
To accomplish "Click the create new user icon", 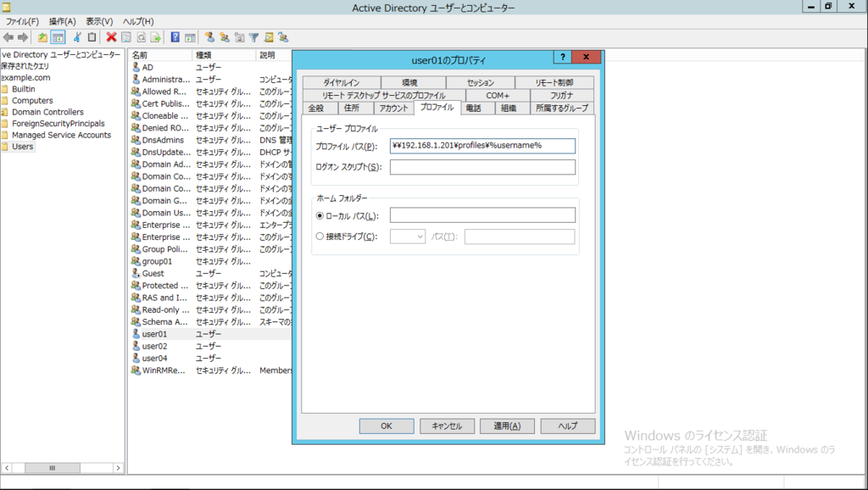I will (x=209, y=37).
